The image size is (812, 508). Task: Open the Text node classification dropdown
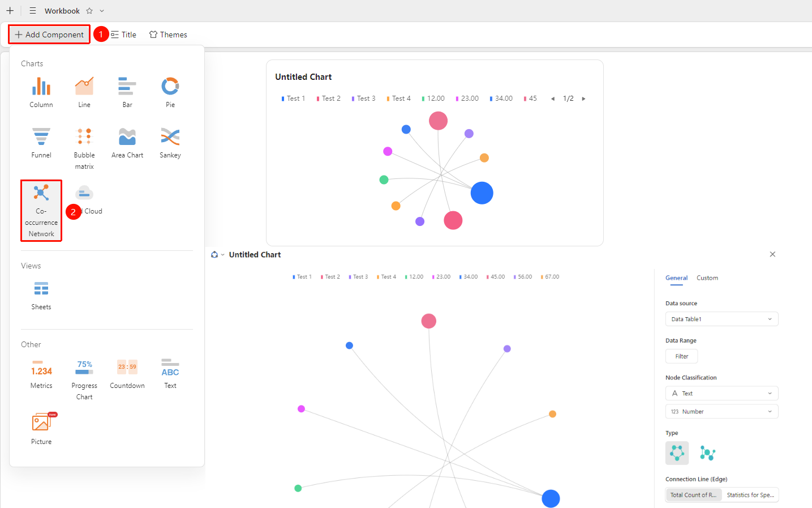pyautogui.click(x=722, y=394)
